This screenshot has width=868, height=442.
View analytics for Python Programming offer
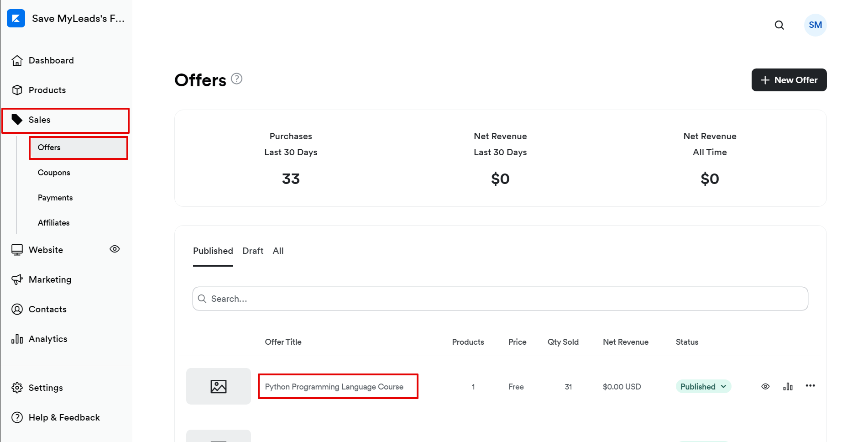(788, 386)
